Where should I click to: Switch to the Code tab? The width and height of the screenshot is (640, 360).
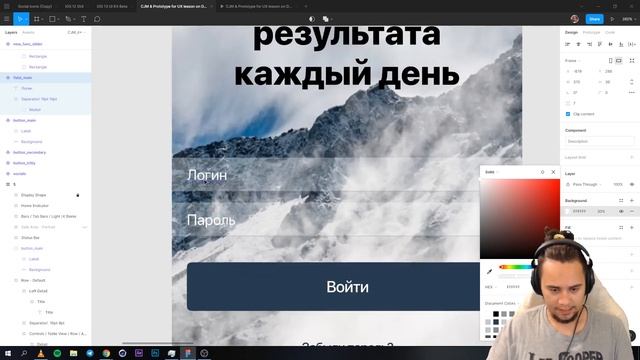pyautogui.click(x=610, y=32)
